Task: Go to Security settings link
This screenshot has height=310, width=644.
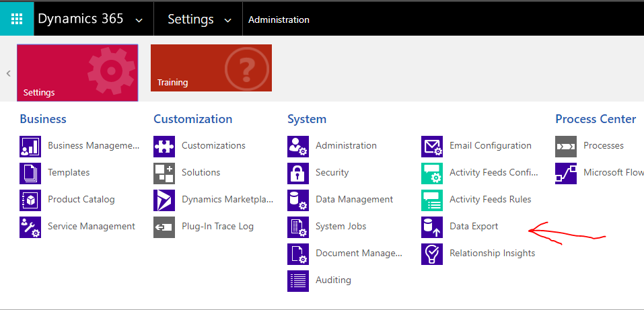Action: click(332, 172)
